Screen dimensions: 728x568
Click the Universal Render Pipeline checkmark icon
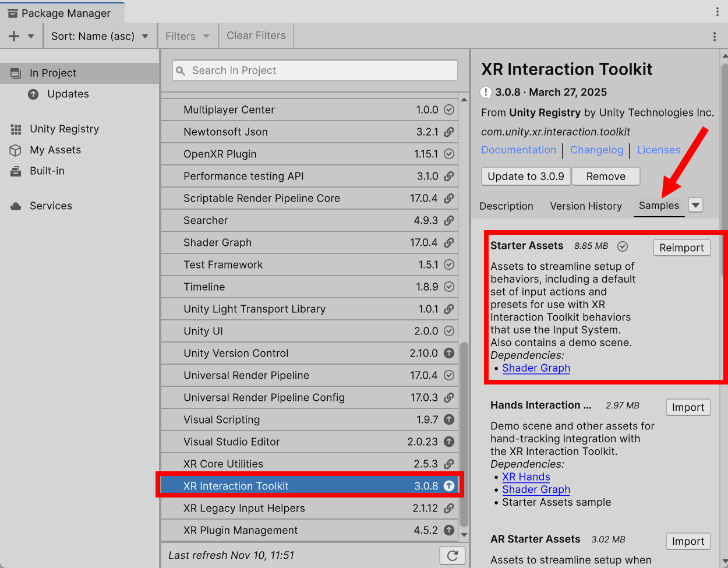[449, 375]
